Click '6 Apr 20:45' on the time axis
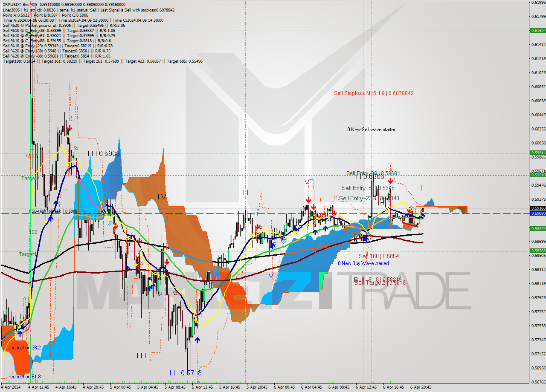Image resolution: width=546 pixels, height=392 pixels. (421, 388)
